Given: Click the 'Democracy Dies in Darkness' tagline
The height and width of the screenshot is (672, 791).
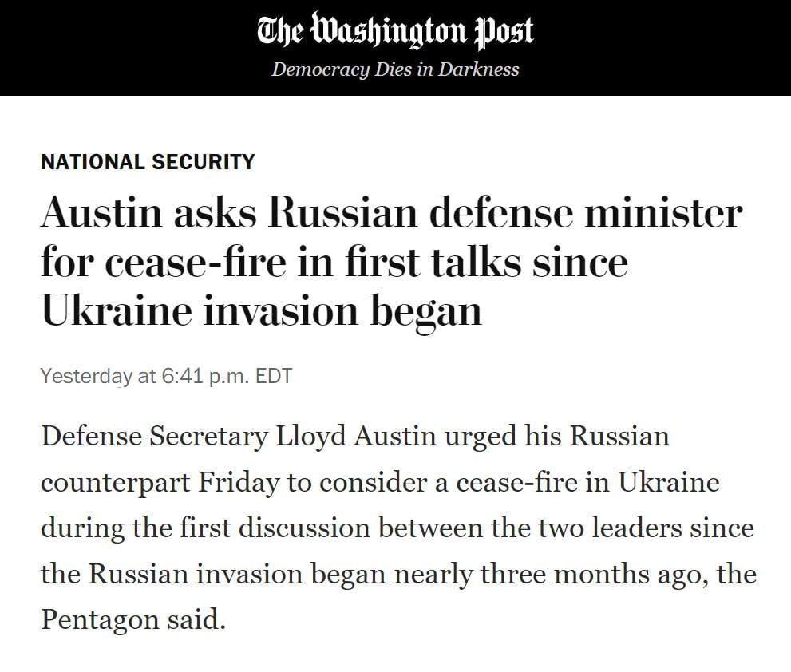Looking at the screenshot, I should tap(395, 69).
